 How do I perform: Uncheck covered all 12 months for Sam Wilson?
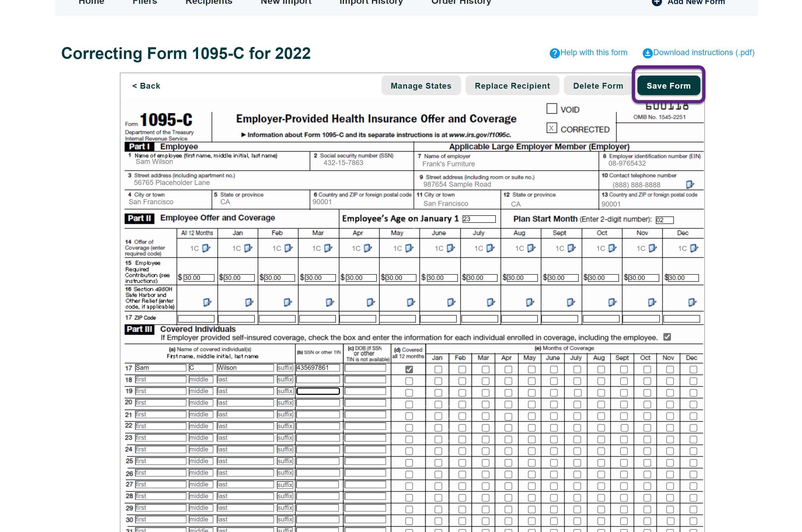(x=409, y=369)
